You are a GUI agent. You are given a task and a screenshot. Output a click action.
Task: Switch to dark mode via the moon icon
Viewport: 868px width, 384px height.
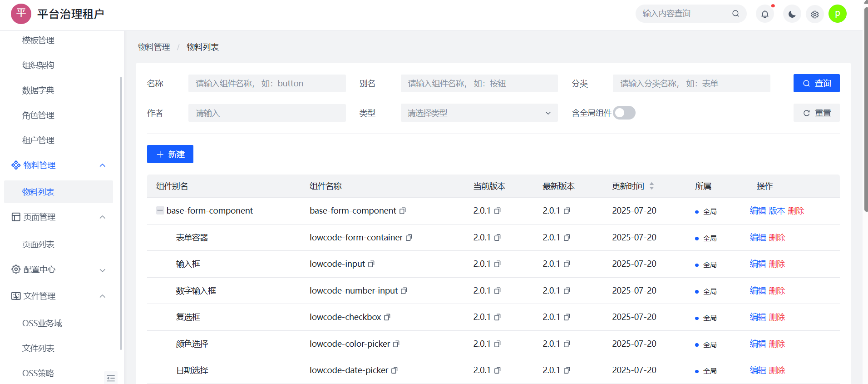click(792, 14)
